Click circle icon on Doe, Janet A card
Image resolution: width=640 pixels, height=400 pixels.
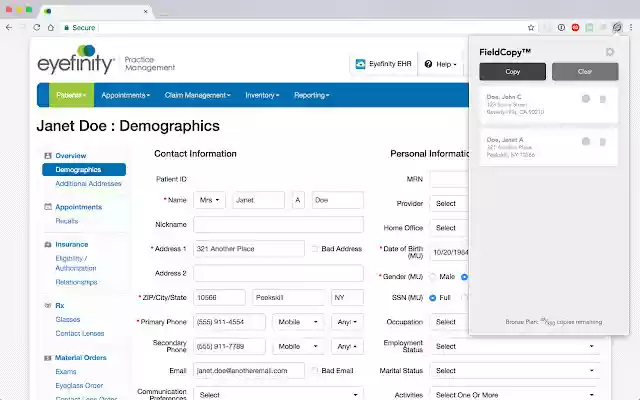pos(586,141)
